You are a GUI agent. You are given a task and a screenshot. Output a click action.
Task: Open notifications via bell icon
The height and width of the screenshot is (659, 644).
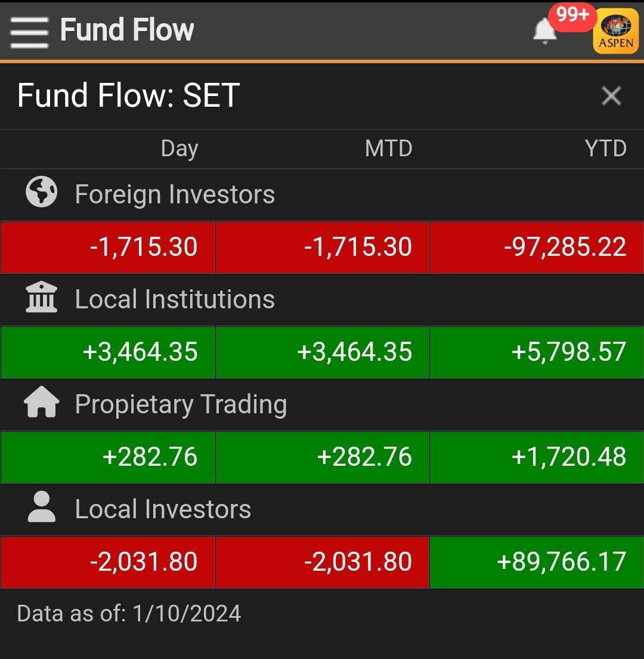544,31
